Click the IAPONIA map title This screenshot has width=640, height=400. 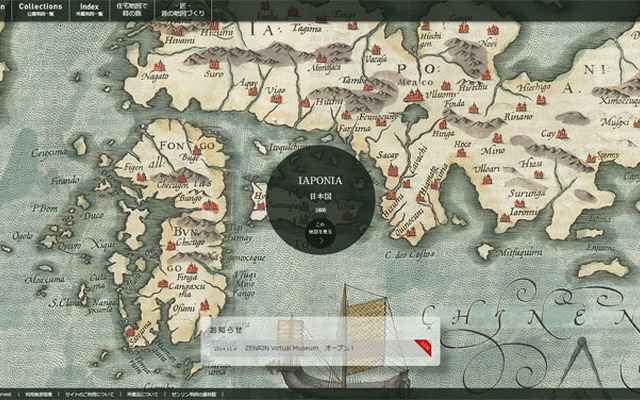point(320,180)
